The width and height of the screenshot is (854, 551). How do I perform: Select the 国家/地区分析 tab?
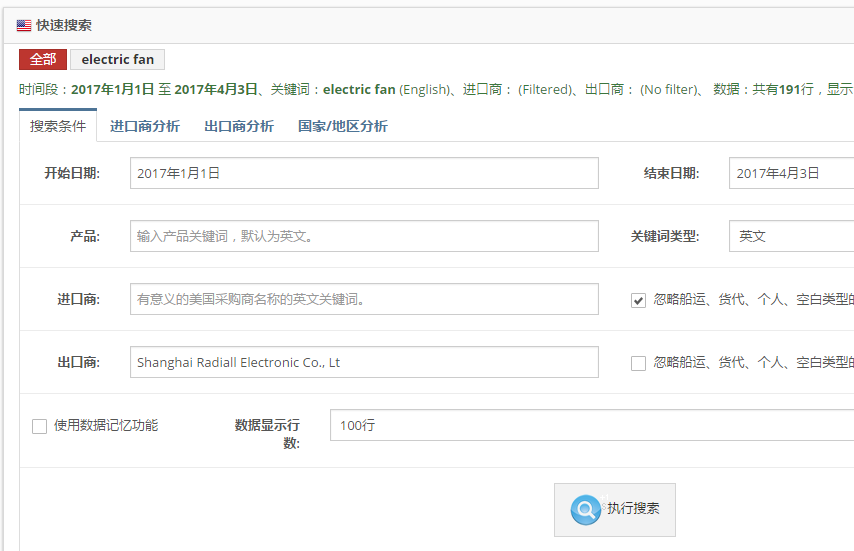343,126
